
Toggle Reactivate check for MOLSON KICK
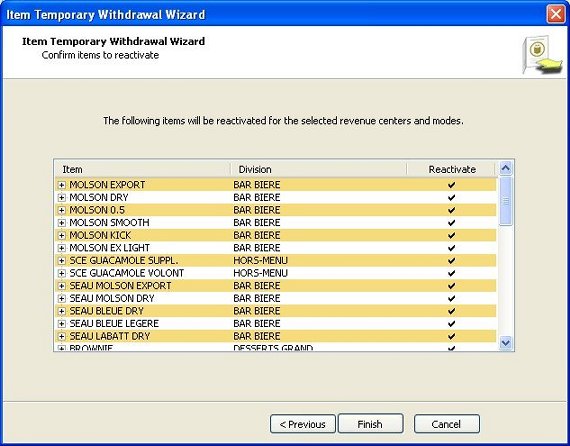pos(451,236)
